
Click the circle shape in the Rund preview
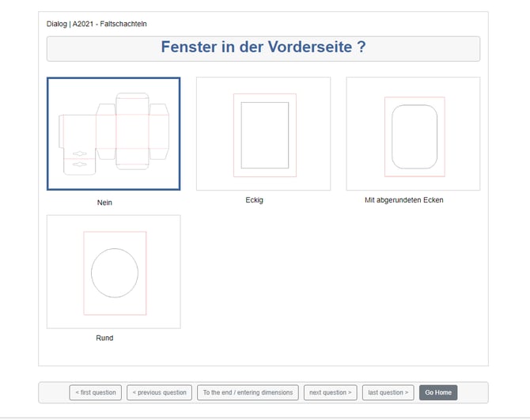click(115, 273)
